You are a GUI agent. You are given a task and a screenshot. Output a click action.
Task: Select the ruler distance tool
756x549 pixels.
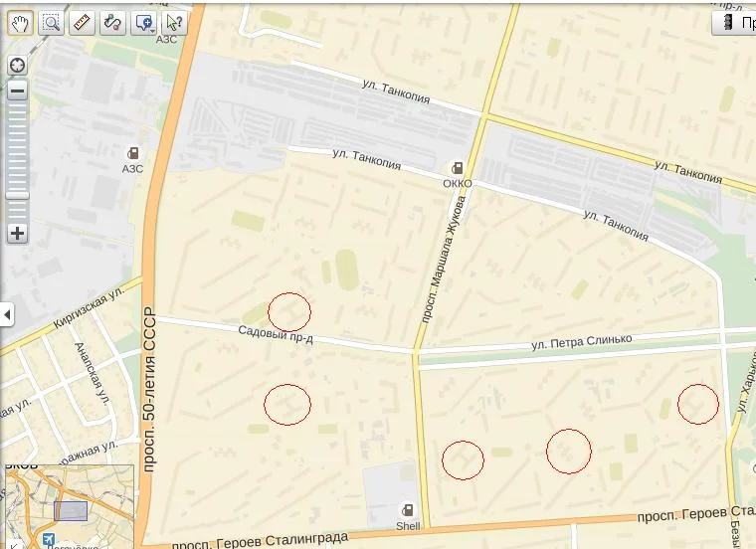coord(82,23)
